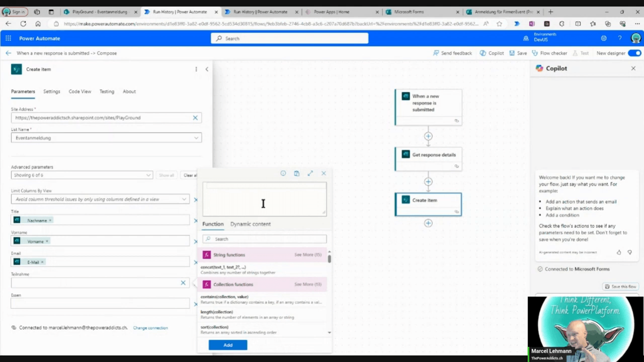
Task: Add a new step below Create item
Action: point(428,223)
